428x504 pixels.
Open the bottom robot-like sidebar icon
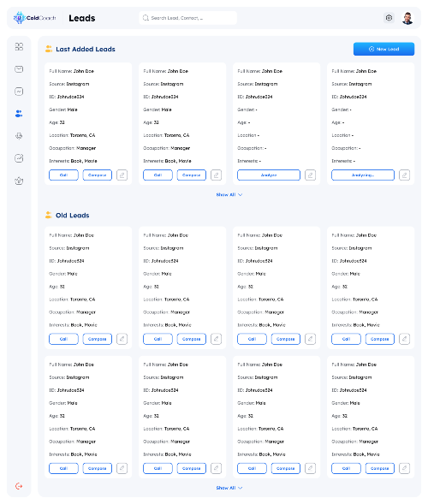[x=19, y=181]
